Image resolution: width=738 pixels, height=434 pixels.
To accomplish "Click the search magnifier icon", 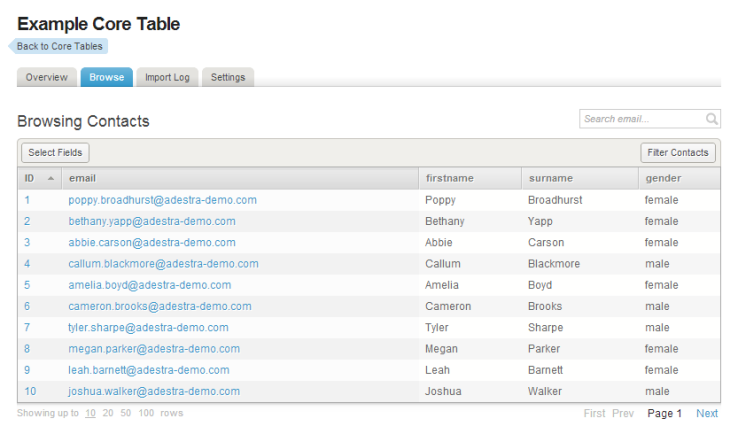I will tap(712, 119).
